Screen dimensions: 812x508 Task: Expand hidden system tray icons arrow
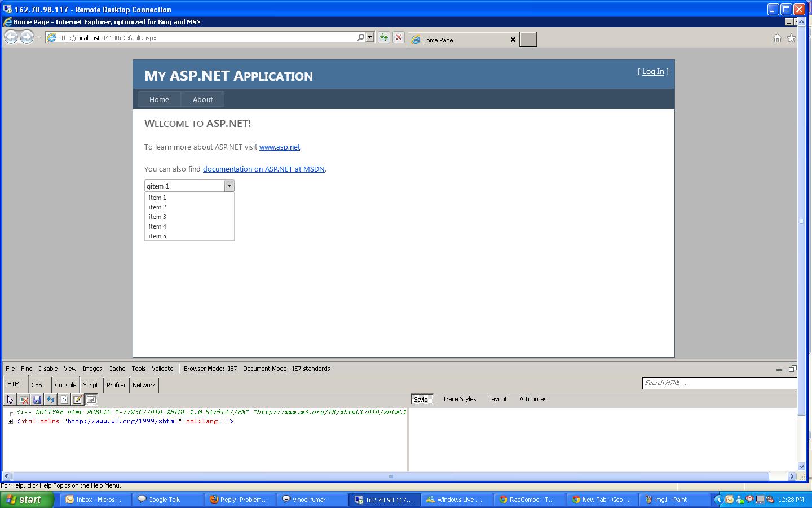(718, 500)
